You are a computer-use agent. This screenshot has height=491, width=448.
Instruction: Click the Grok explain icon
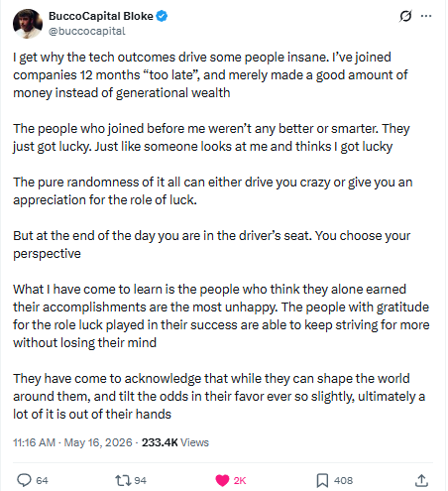pos(405,16)
